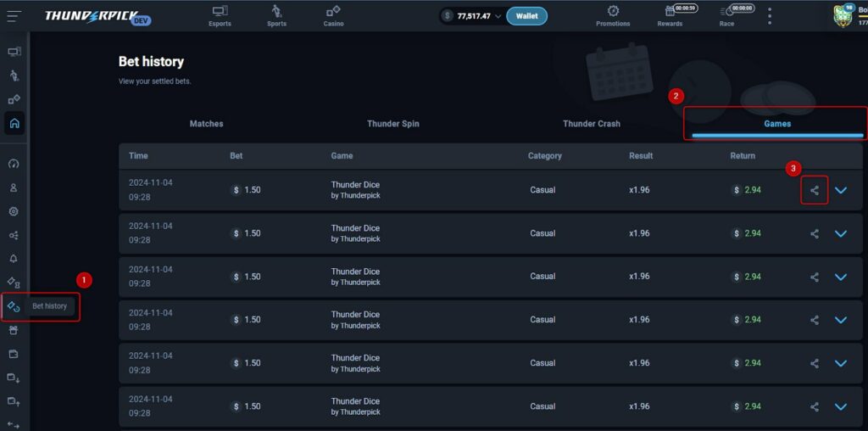Share the second bet in the list
Viewport: 868px width, 431px height.
click(815, 234)
